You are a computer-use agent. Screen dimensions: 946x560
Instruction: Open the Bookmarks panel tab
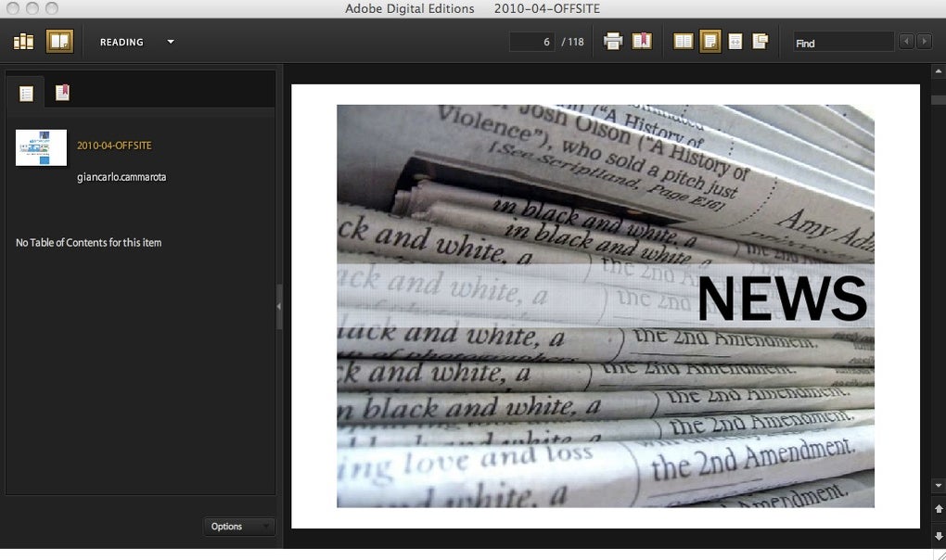62,92
